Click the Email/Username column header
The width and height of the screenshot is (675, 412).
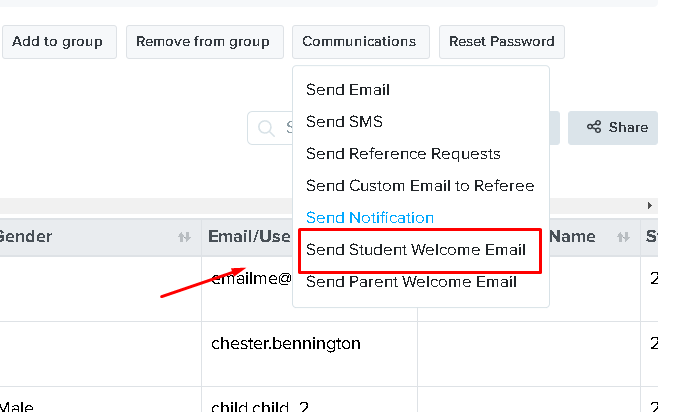[247, 237]
